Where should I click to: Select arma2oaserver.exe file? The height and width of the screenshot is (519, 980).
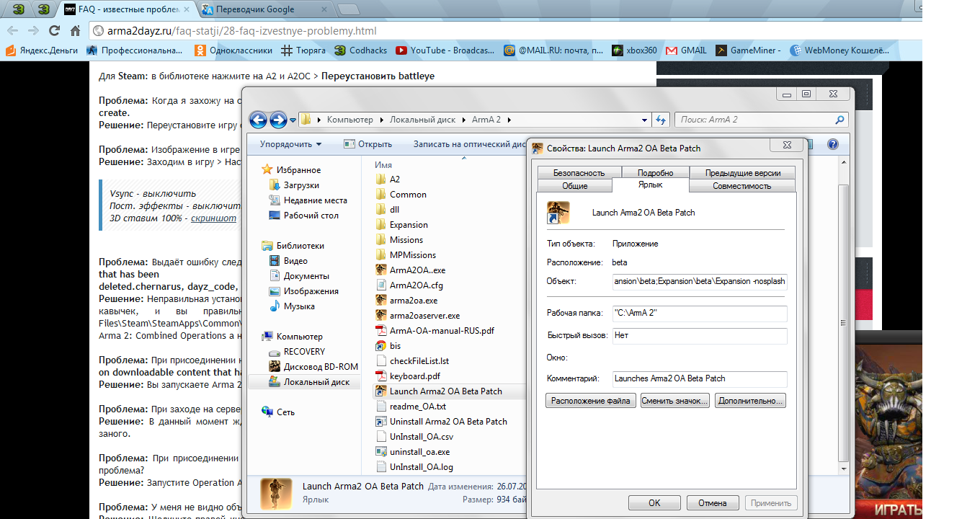point(417,315)
